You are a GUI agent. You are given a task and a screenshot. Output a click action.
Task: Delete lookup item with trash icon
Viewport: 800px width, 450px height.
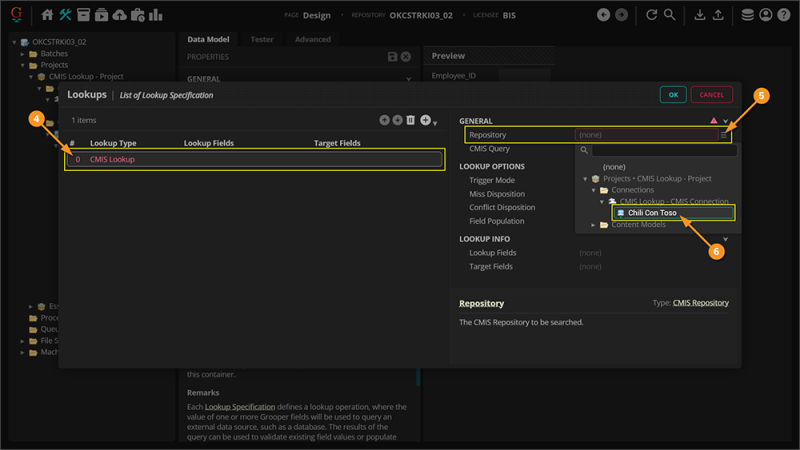(411, 120)
